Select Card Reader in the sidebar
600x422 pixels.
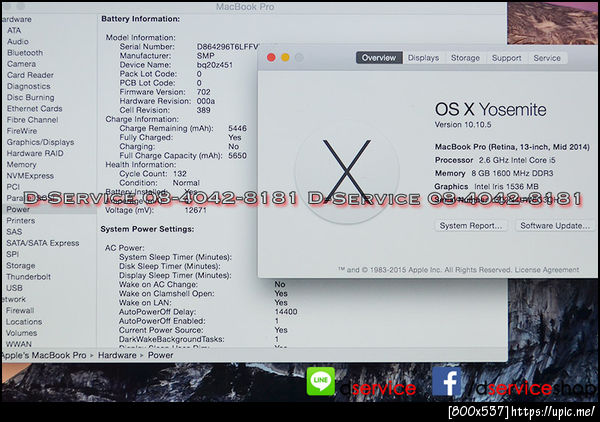coord(30,75)
